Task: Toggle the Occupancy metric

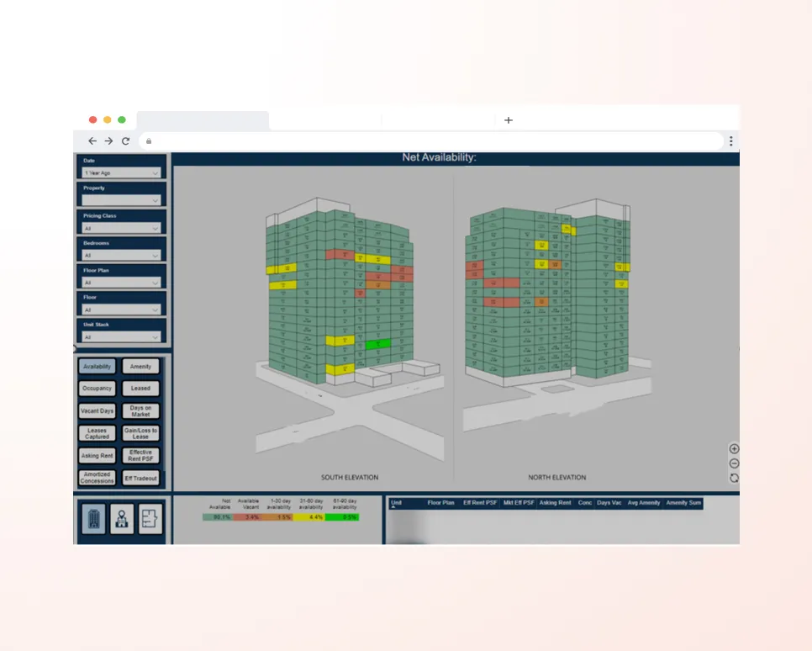Action: point(97,388)
